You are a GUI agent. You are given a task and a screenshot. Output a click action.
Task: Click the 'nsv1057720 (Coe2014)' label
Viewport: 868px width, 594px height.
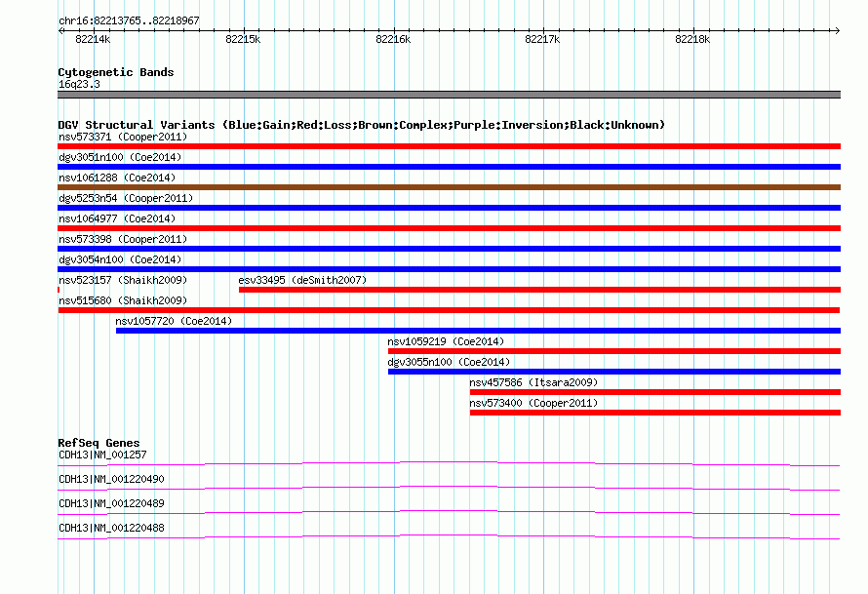(174, 321)
